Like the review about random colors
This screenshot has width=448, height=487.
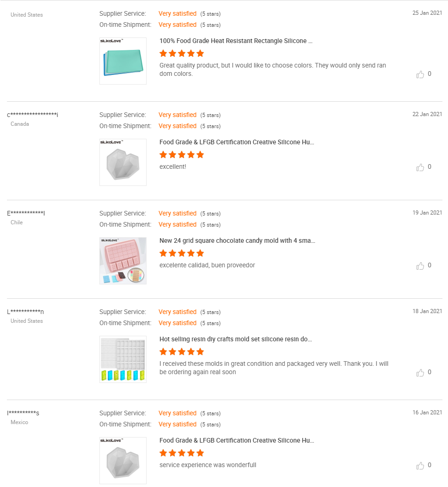coord(420,74)
